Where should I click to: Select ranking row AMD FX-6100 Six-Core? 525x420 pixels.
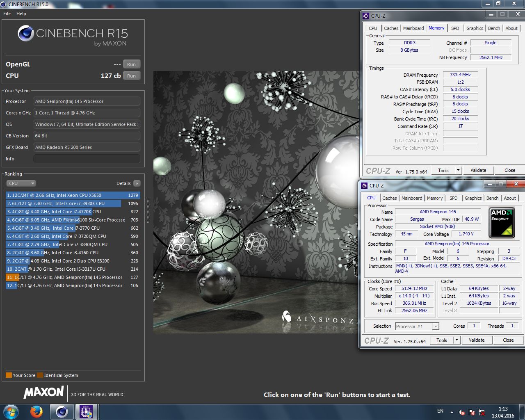(73, 220)
